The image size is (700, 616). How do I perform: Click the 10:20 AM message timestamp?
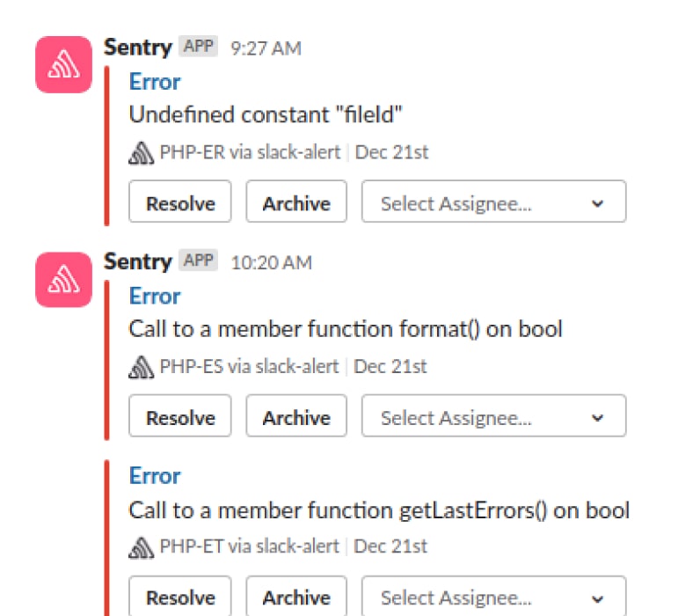click(271, 262)
